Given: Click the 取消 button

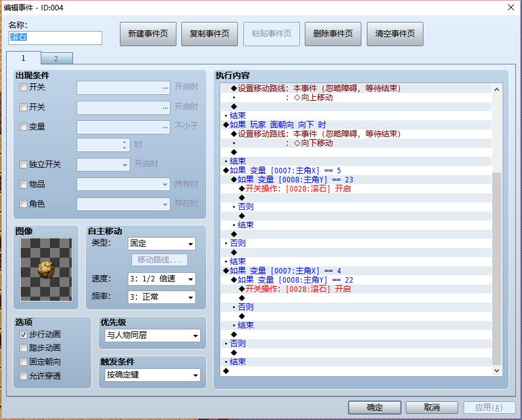Looking at the screenshot, I should [432, 407].
